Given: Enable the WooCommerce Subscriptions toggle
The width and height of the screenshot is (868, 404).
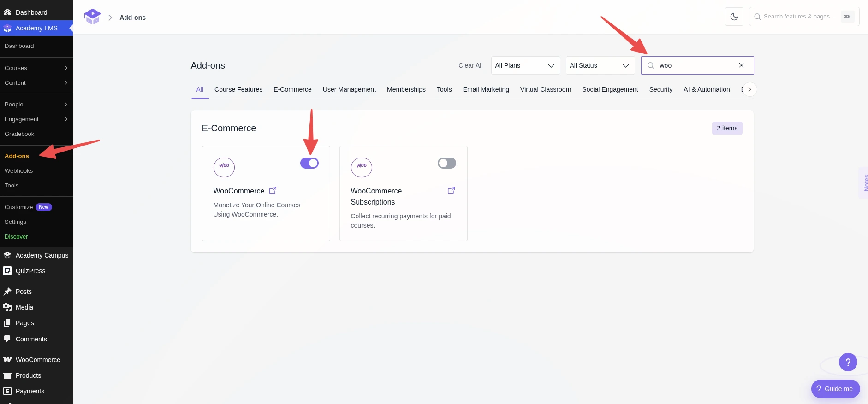Looking at the screenshot, I should [x=447, y=163].
